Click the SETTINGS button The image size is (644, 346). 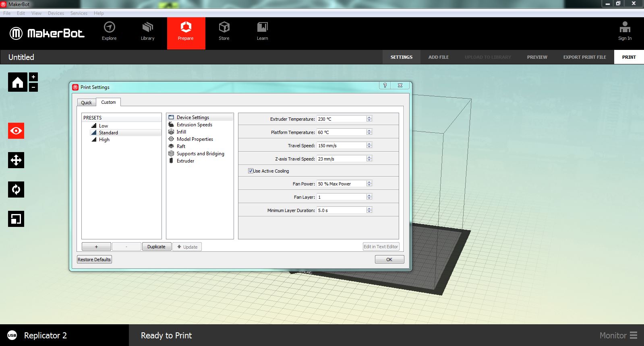402,57
